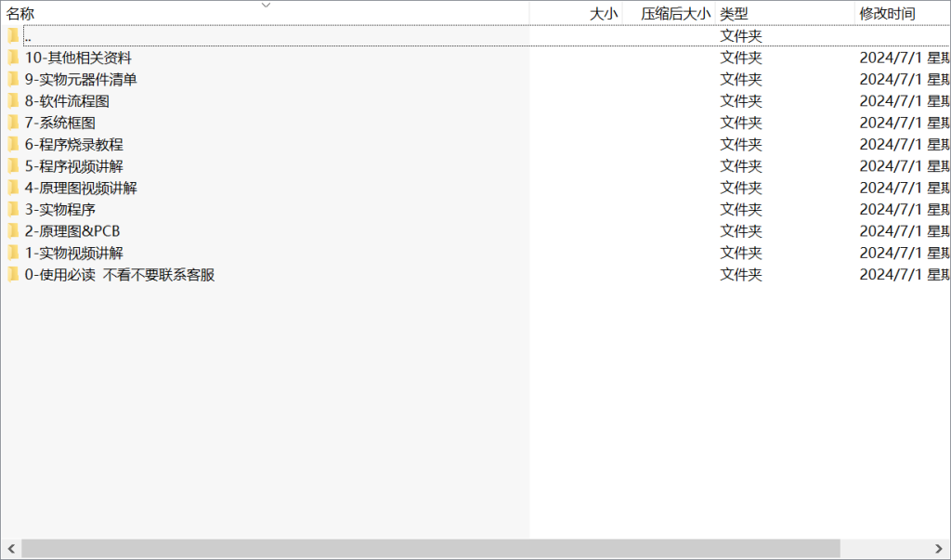Click the horizontal scrollbar's left arrow
Image resolution: width=951 pixels, height=560 pixels.
pos(10,549)
